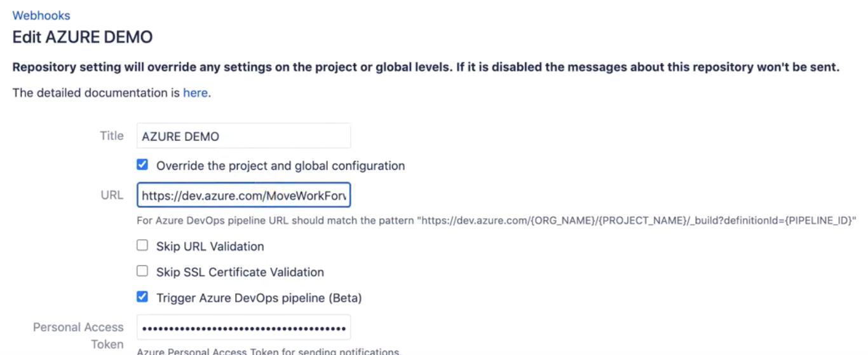Click the 'Override the project and global configuration' label text
The width and height of the screenshot is (868, 355).
280,166
